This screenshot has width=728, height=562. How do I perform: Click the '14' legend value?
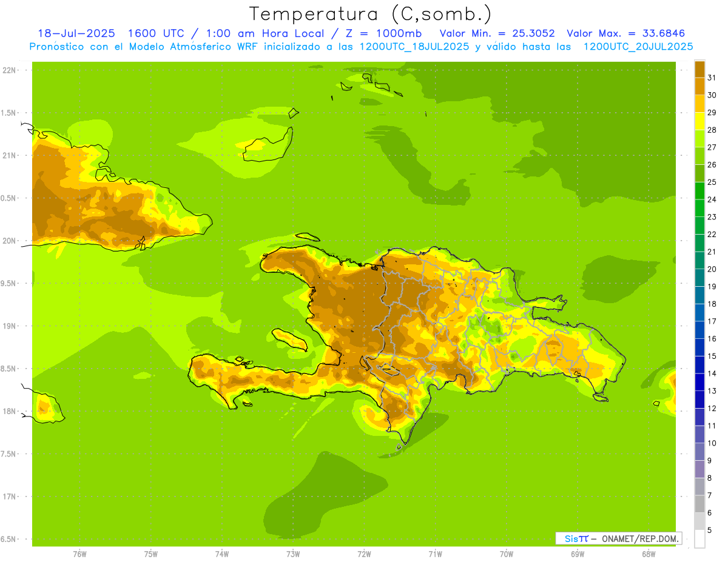(712, 373)
